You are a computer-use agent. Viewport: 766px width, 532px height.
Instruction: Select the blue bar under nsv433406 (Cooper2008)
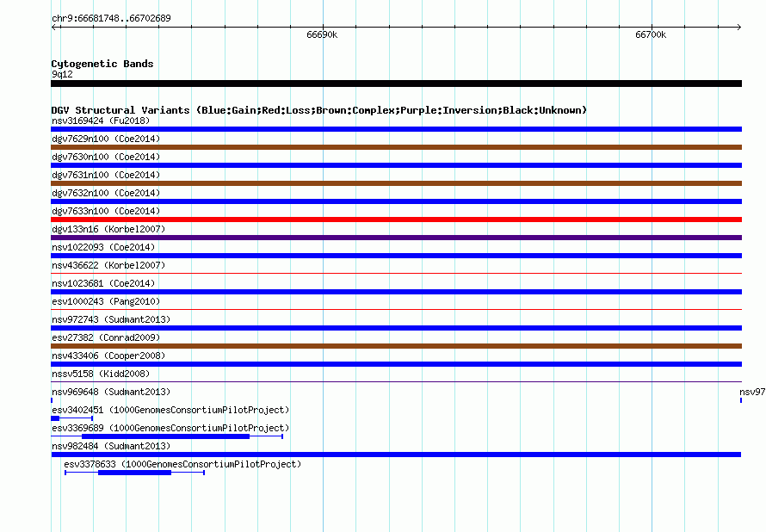pos(396,364)
